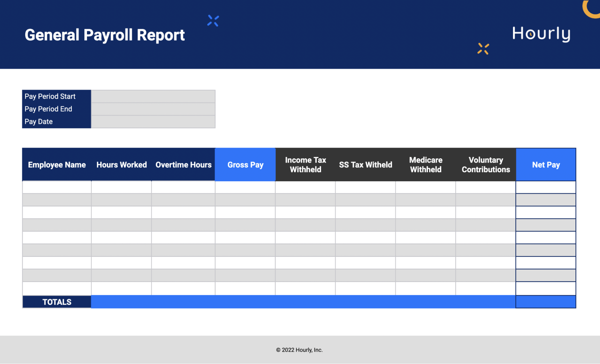Click the orange sparkle decoration icon
The image size is (600, 364).
483,49
